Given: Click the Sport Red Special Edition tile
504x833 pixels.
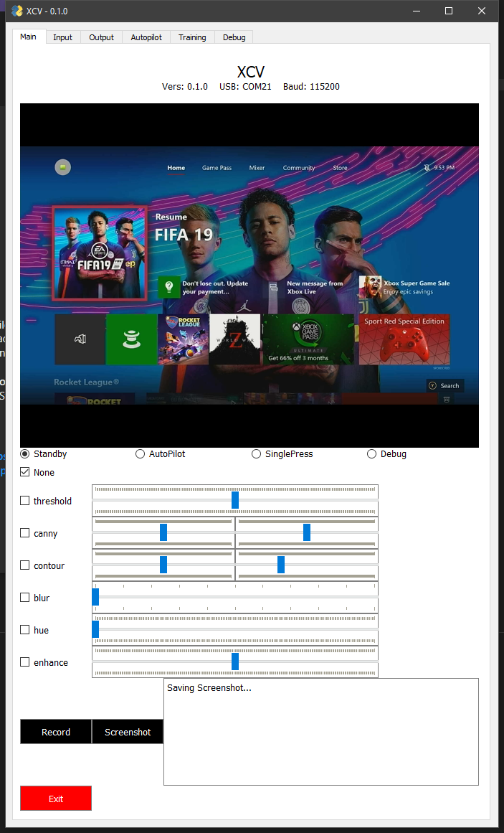Looking at the screenshot, I should click(404, 339).
